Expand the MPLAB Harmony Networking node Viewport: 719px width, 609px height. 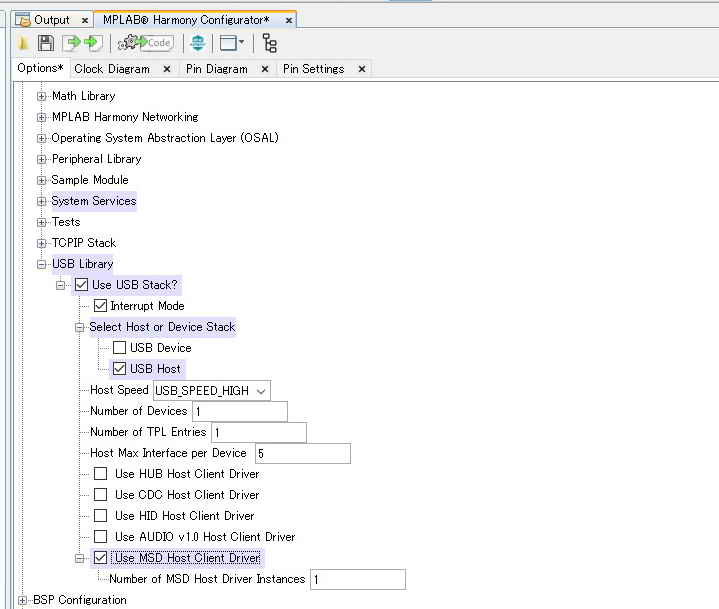point(41,117)
